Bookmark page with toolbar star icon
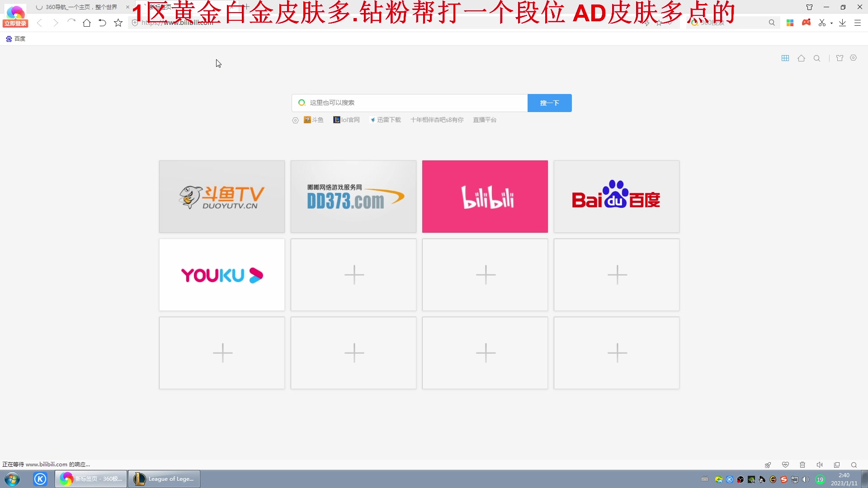 118,23
